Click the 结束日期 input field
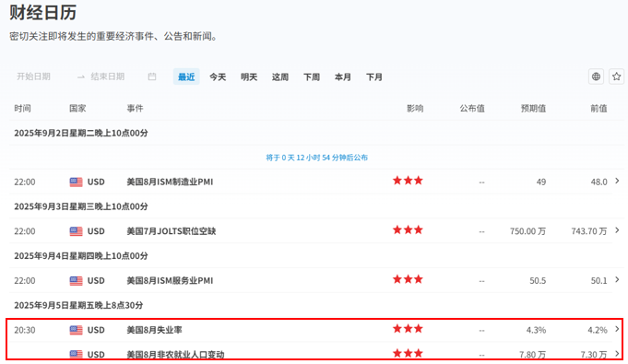Image resolution: width=628 pixels, height=364 pixels. click(107, 76)
